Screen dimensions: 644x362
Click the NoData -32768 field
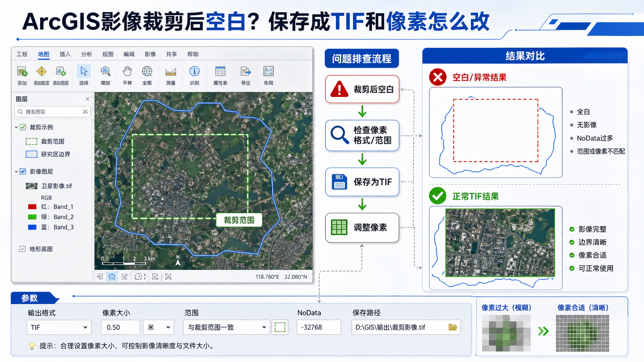tap(319, 327)
